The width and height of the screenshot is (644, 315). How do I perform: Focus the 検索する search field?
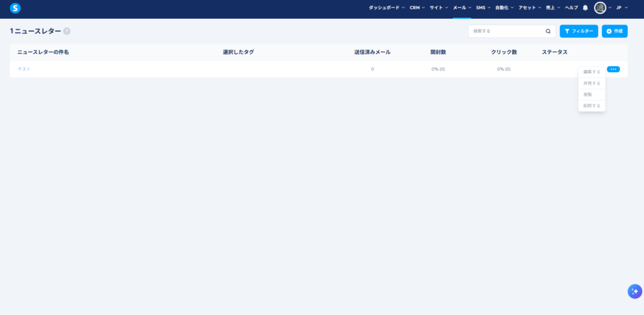(506, 31)
